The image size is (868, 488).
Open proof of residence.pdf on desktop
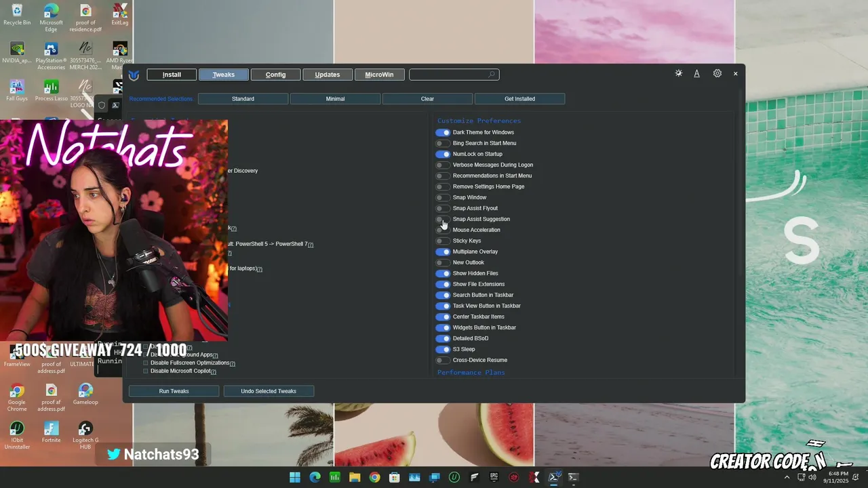click(x=85, y=18)
